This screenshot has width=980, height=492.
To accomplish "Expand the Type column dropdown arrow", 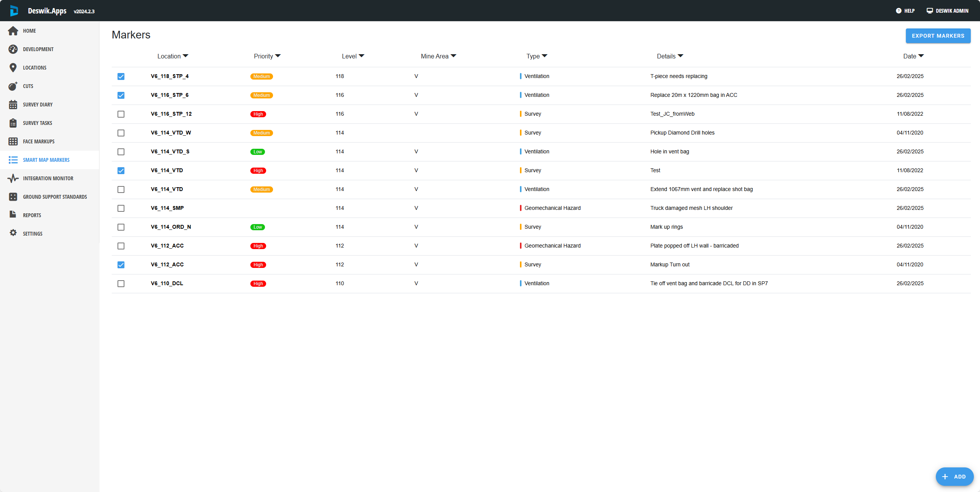I will pyautogui.click(x=545, y=56).
